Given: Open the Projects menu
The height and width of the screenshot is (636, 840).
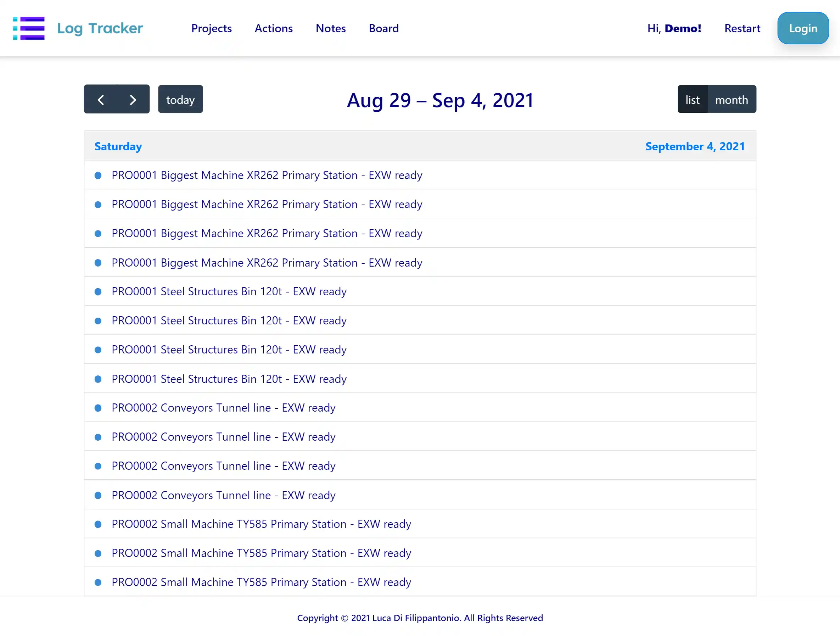Looking at the screenshot, I should pyautogui.click(x=212, y=28).
